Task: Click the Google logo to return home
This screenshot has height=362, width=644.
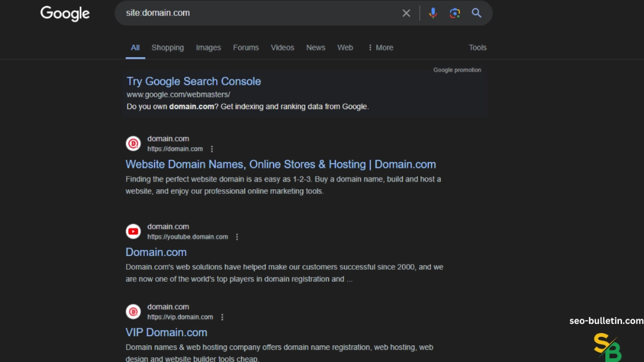Action: click(x=64, y=14)
